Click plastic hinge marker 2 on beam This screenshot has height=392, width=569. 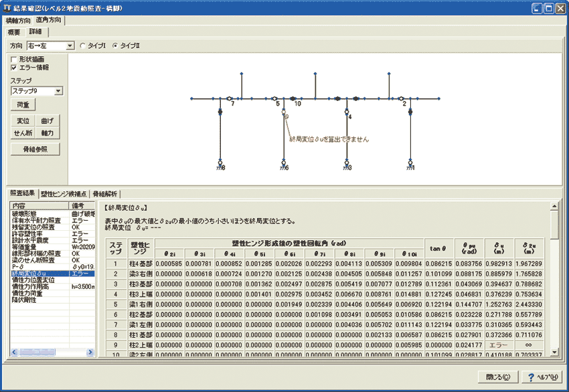point(400,98)
